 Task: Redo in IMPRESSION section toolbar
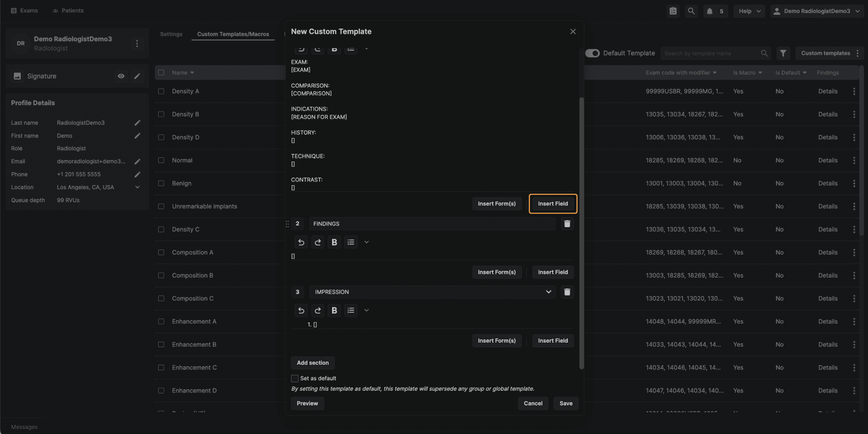coord(318,310)
